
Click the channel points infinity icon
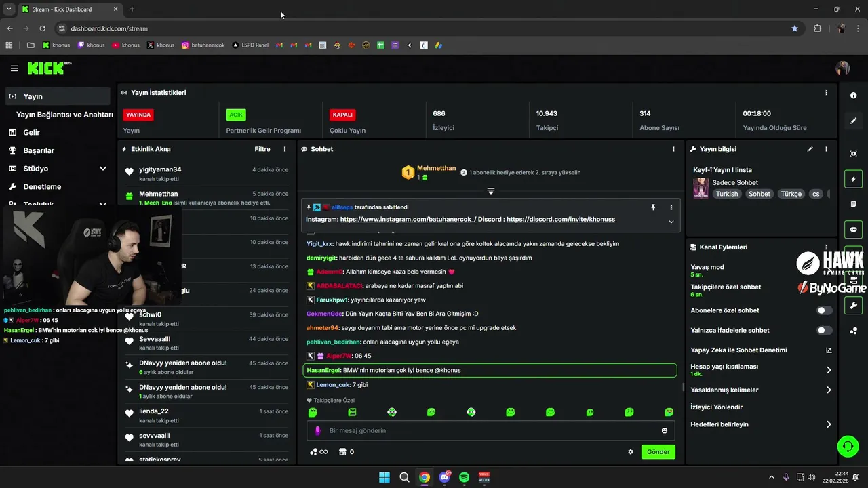point(319,452)
